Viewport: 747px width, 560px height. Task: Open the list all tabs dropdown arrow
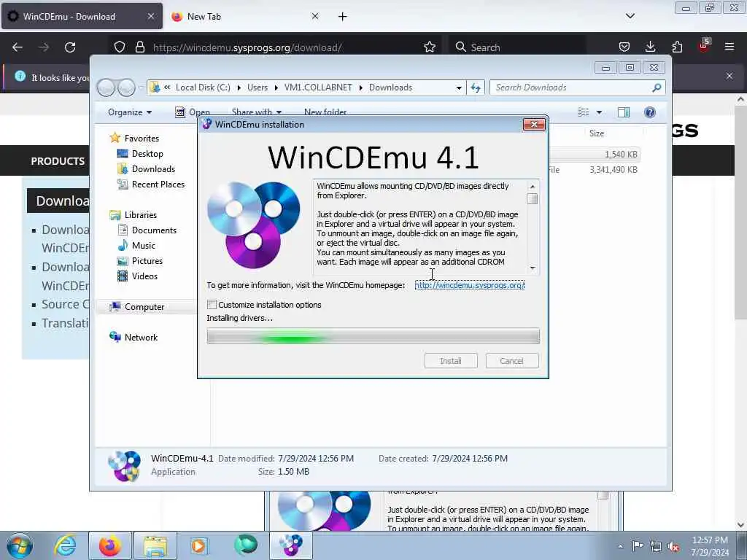tap(630, 16)
